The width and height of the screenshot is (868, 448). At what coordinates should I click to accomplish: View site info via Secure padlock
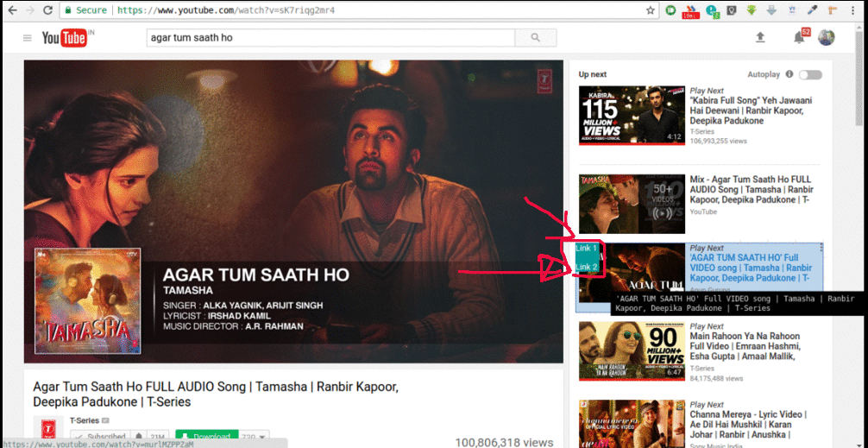84,10
